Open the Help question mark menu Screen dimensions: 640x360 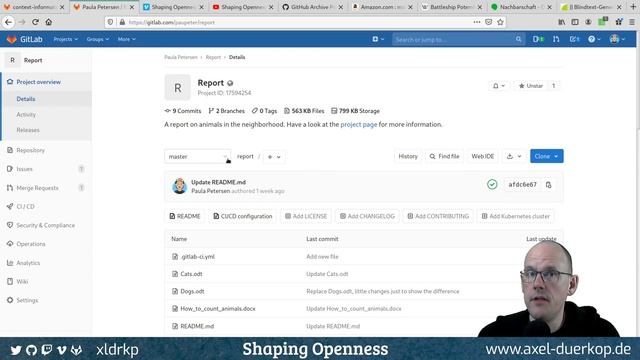594,39
